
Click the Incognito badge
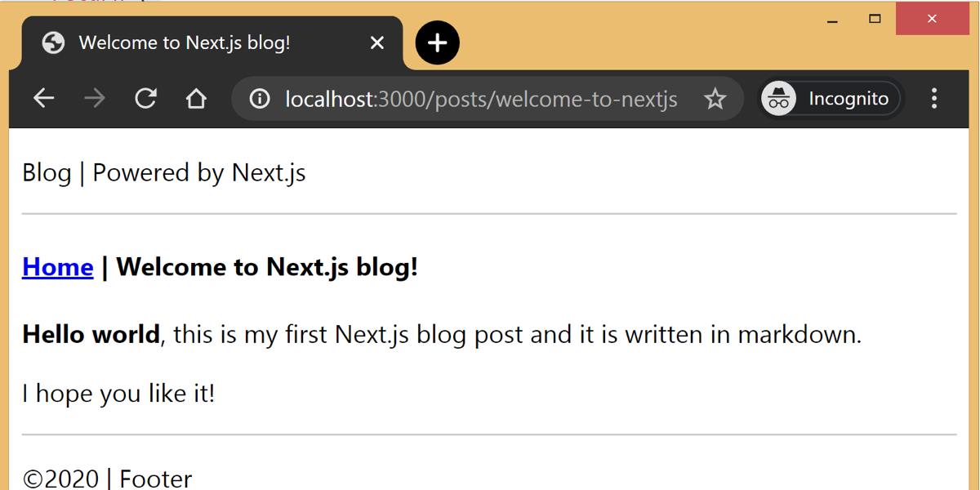(x=831, y=99)
